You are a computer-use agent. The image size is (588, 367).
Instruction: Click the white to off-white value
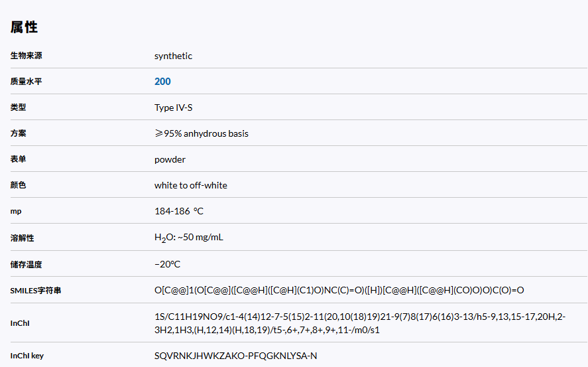[190, 185]
